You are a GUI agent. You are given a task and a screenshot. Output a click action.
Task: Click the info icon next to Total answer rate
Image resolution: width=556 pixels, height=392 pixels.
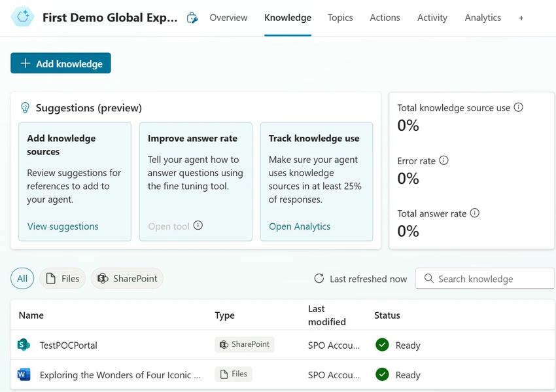point(474,213)
